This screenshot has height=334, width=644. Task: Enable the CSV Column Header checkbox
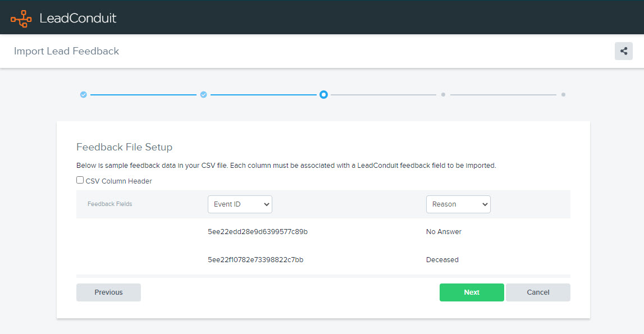[x=80, y=181]
